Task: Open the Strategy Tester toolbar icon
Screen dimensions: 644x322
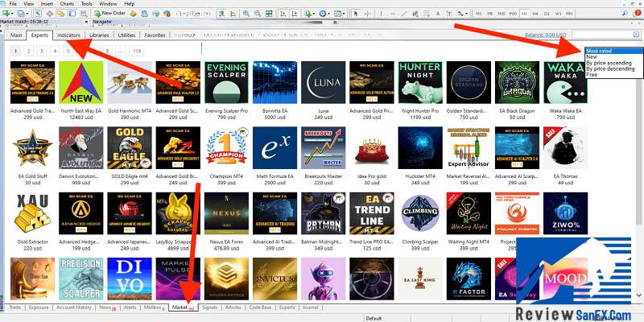Action: (84, 13)
